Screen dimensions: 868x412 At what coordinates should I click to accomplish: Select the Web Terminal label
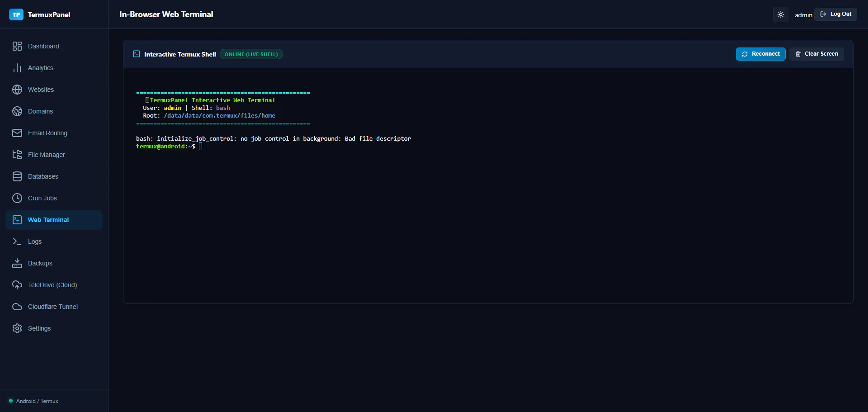coord(48,220)
